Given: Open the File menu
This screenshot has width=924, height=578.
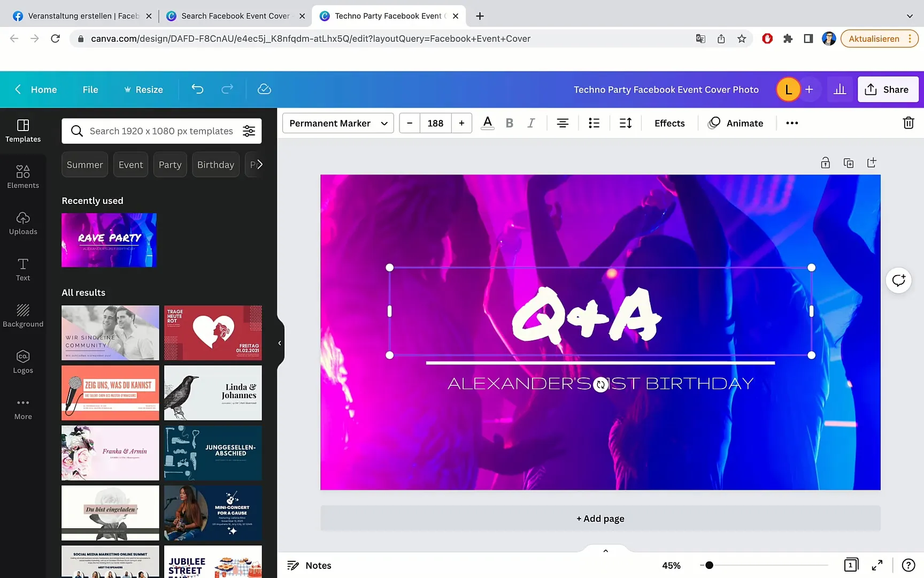Looking at the screenshot, I should pos(90,89).
